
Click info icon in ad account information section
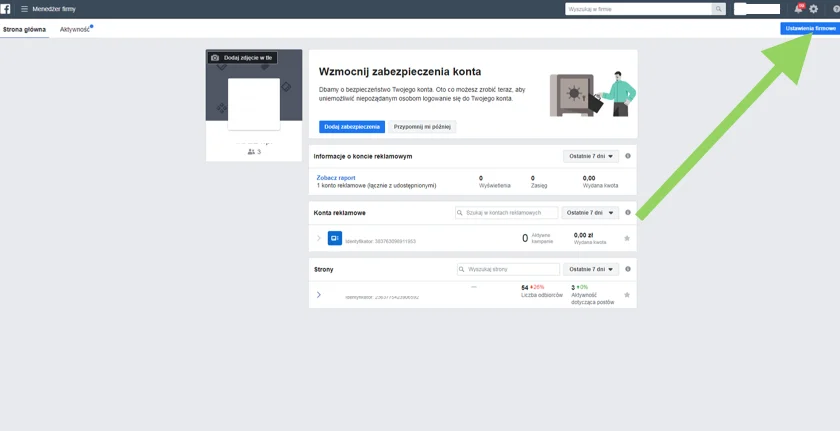point(628,156)
